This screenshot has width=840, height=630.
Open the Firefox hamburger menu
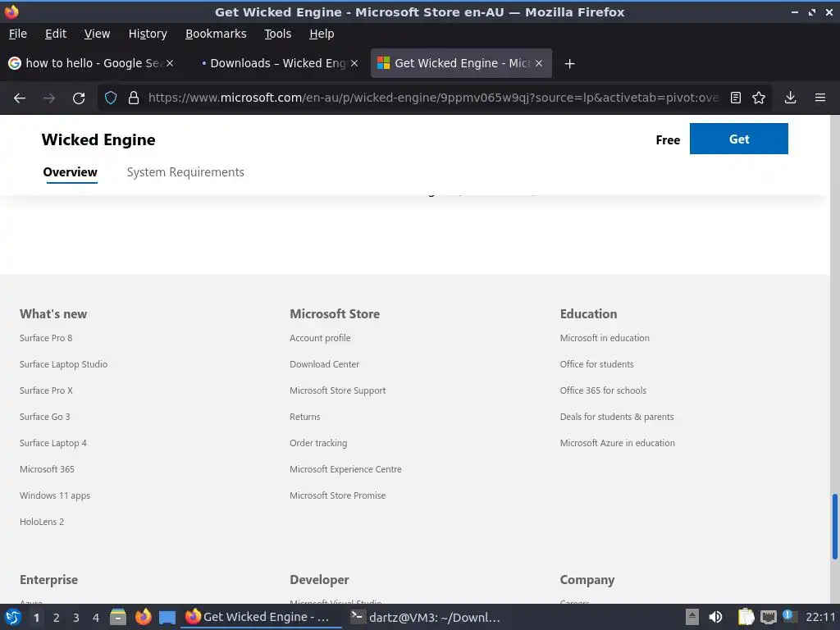820,98
